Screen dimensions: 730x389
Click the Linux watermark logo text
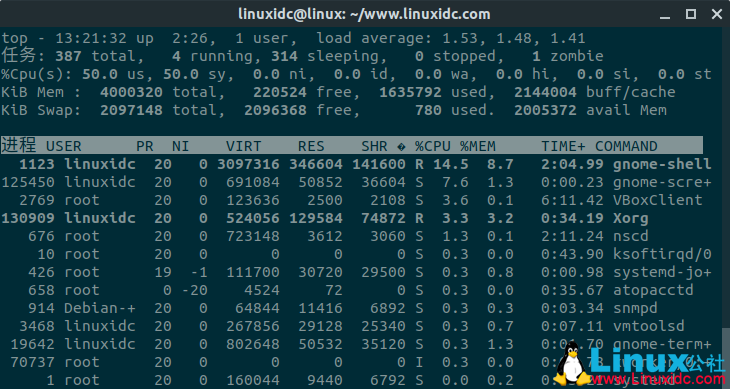639,361
